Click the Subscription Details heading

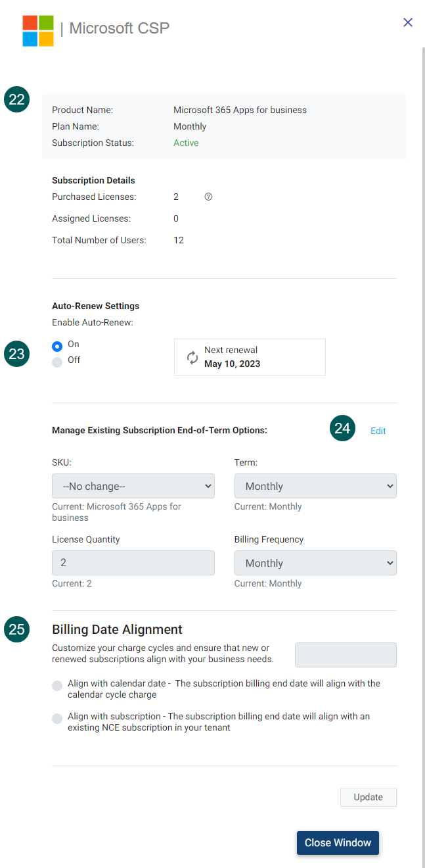tap(93, 180)
